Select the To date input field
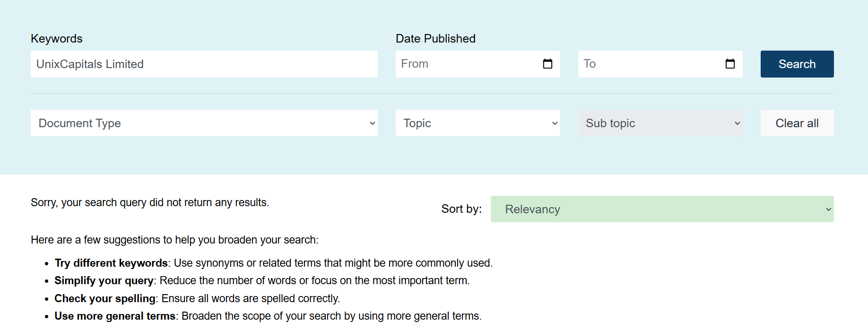868x331 pixels. 651,64
